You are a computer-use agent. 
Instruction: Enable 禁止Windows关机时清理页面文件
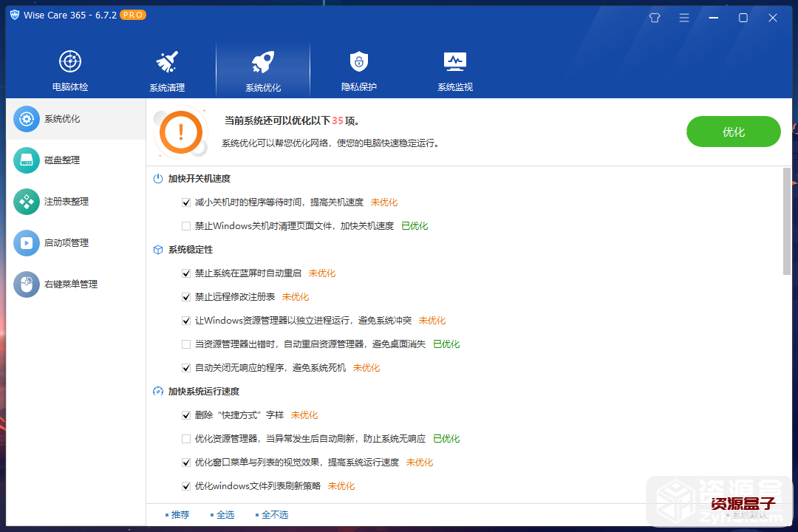pos(186,225)
